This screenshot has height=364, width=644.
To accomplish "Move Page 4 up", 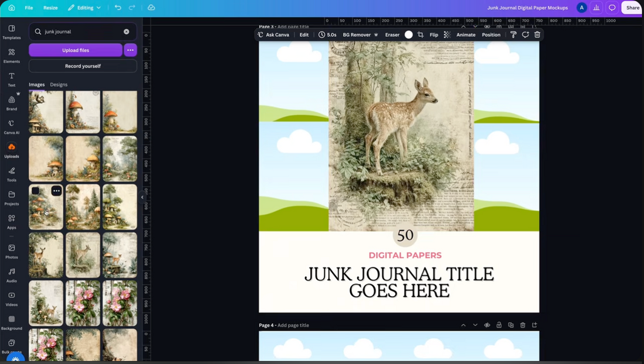I will coord(463,325).
